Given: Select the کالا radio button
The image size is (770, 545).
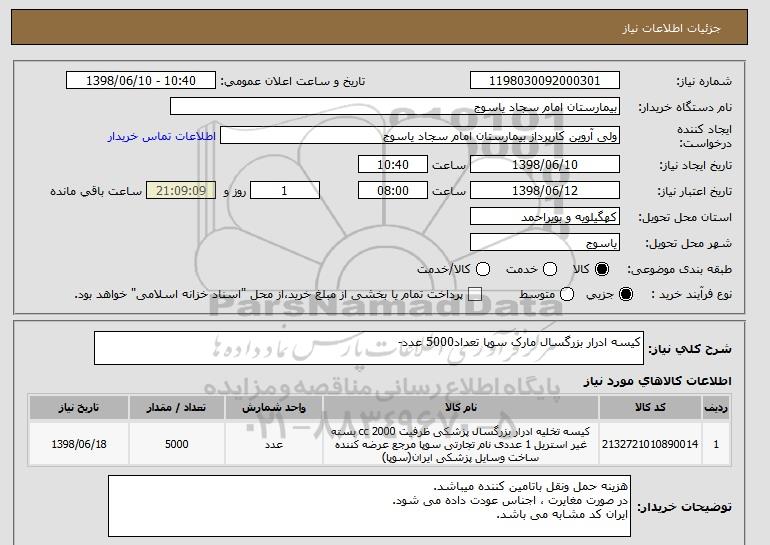Looking at the screenshot, I should (602, 269).
